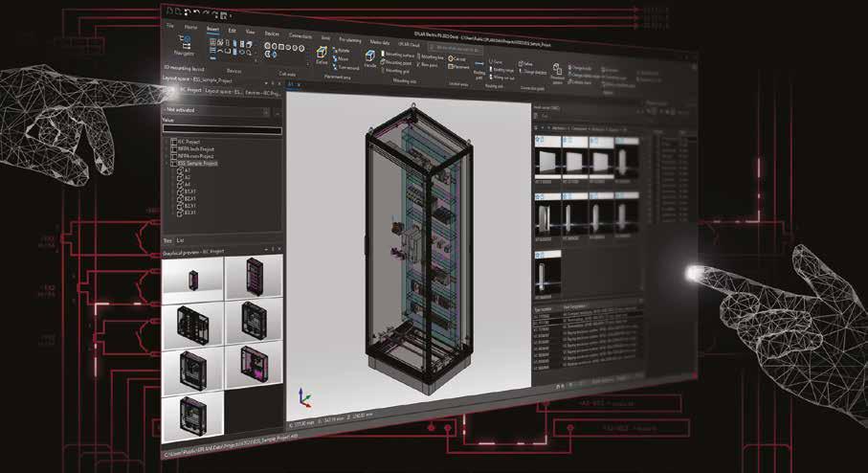This screenshot has height=473, width=868.
Task: Switch to the Connections ribbon tab
Action: coord(300,36)
